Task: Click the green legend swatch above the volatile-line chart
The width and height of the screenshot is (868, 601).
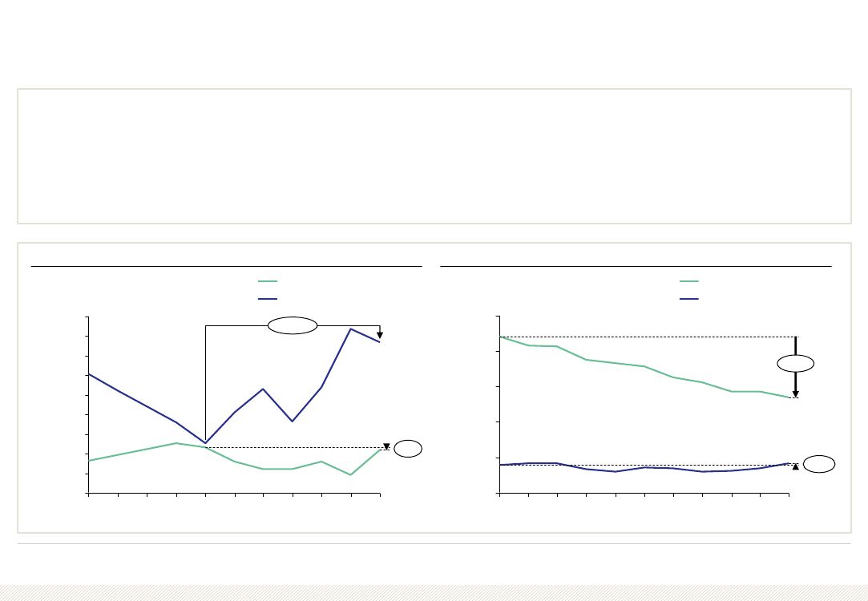Action: pyautogui.click(x=268, y=282)
